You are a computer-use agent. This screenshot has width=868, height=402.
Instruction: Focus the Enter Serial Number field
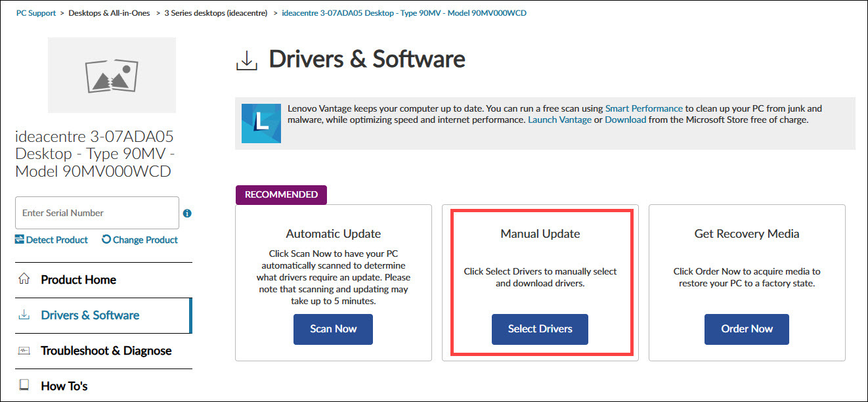click(97, 213)
